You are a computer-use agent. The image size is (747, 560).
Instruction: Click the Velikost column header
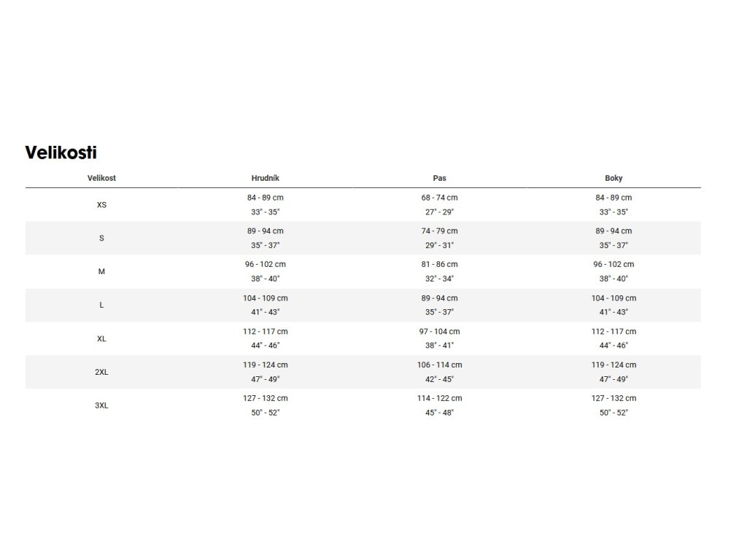click(101, 178)
